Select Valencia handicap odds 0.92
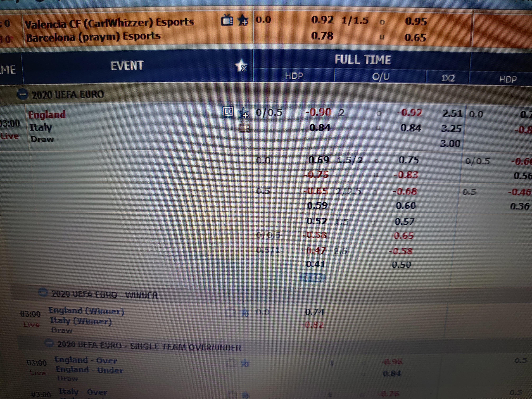The width and height of the screenshot is (532, 399). [322, 20]
